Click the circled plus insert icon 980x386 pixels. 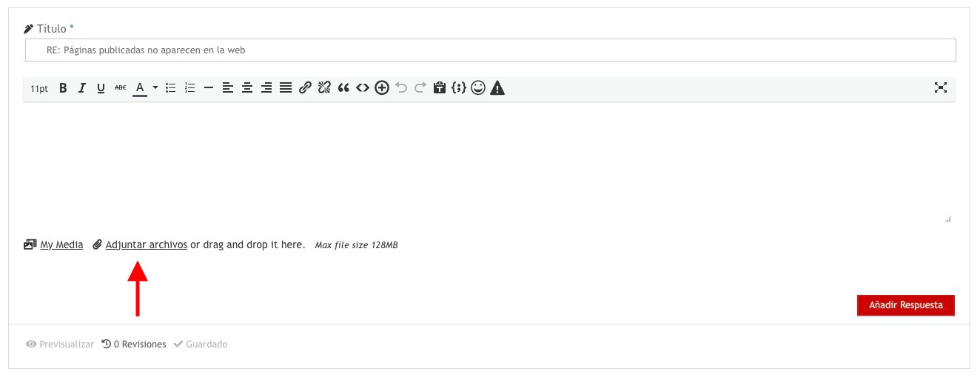[x=382, y=88]
